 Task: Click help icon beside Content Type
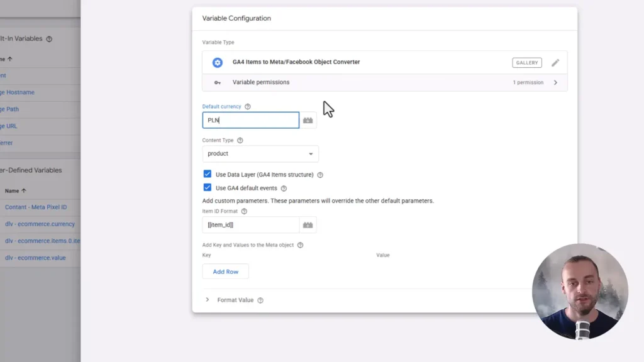tap(240, 140)
